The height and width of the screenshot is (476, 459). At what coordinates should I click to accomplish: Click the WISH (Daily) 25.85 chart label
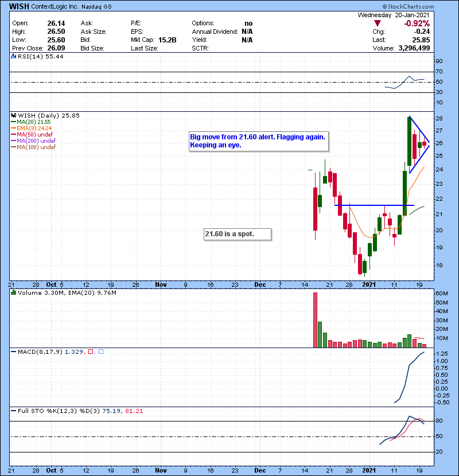[x=49, y=116]
